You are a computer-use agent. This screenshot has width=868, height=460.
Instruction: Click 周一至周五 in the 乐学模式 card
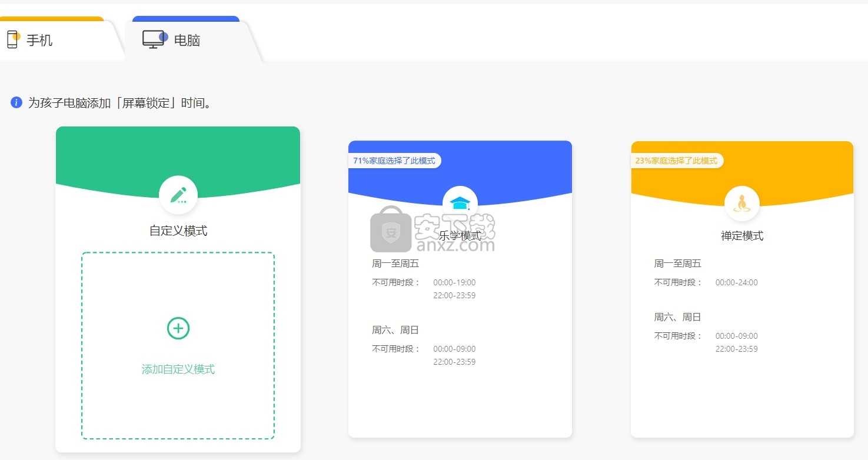pos(395,264)
